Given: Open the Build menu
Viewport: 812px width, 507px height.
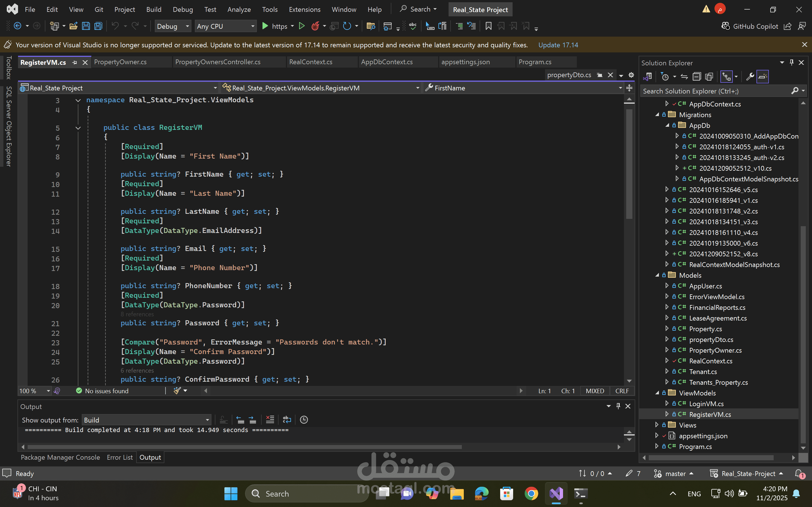Looking at the screenshot, I should (x=154, y=9).
